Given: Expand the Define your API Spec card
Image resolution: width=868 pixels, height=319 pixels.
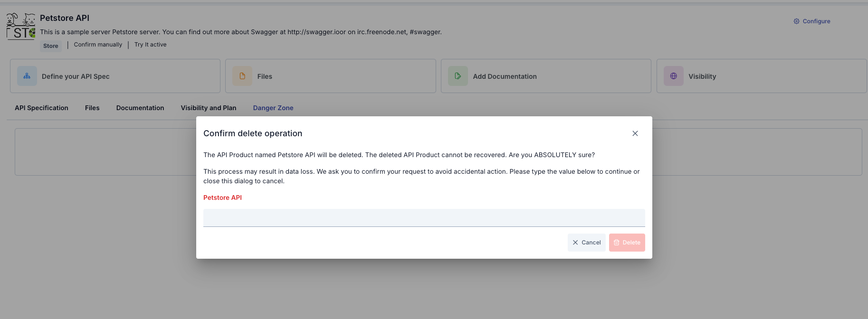Looking at the screenshot, I should (115, 75).
